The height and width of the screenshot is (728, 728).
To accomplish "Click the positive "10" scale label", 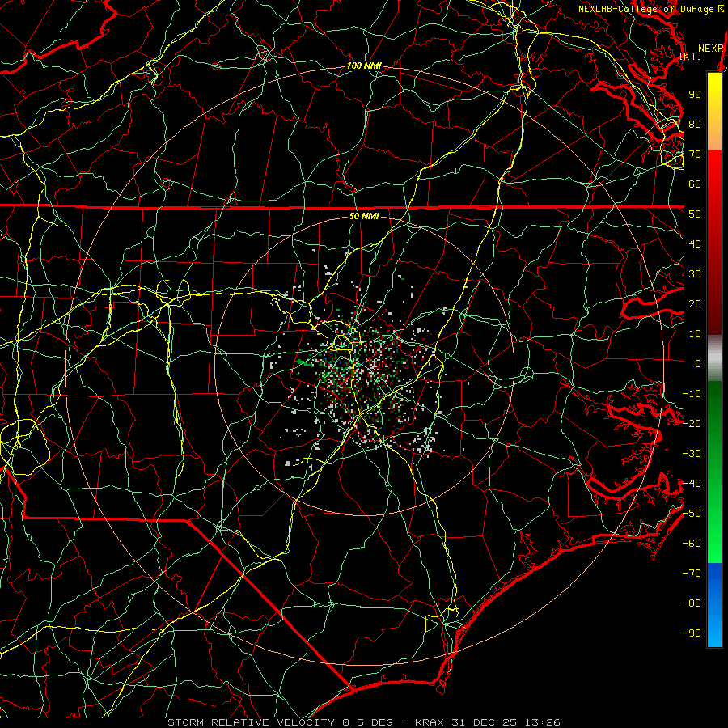I will tap(695, 334).
